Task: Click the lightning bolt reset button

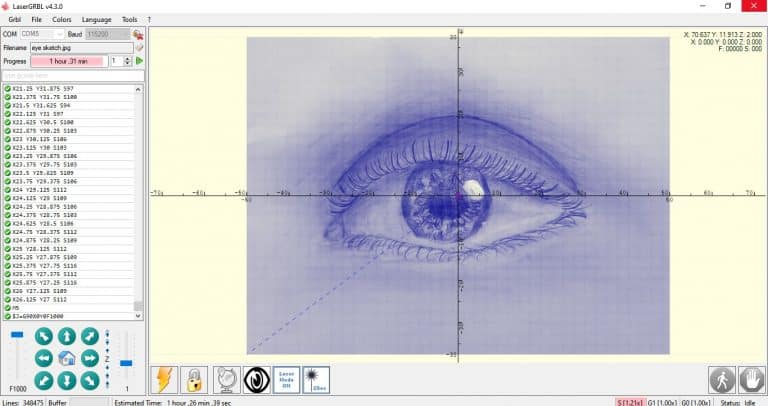Action: pos(164,380)
